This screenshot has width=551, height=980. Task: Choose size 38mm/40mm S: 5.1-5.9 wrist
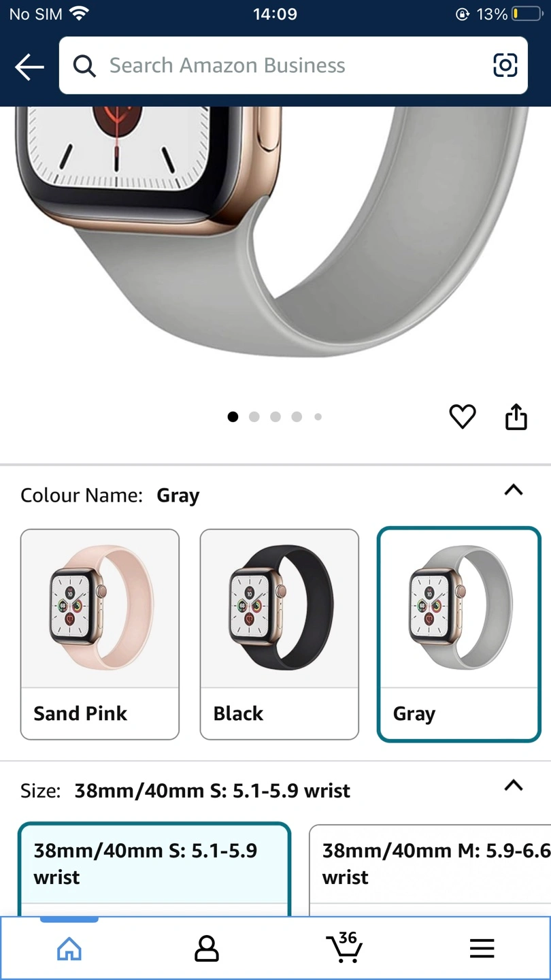coord(154,866)
